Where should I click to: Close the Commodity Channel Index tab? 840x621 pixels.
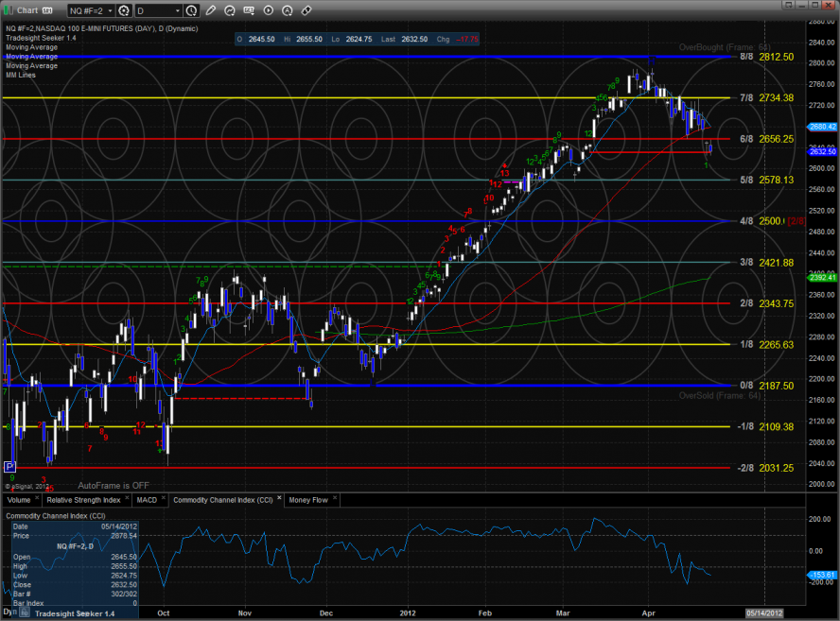click(x=277, y=499)
